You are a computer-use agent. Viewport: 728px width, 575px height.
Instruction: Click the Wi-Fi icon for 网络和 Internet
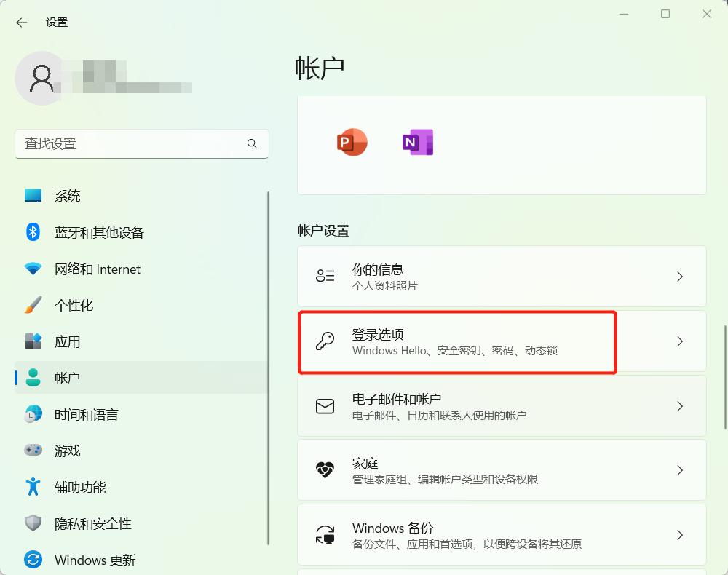coord(33,269)
